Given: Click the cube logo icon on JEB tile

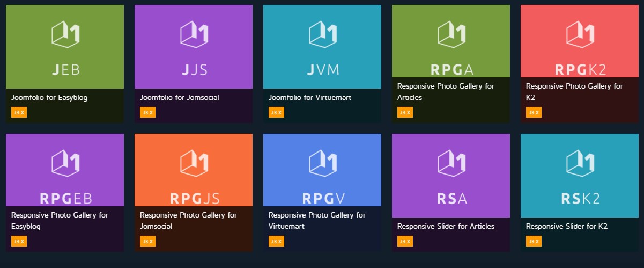Looking at the screenshot, I should click(65, 33).
